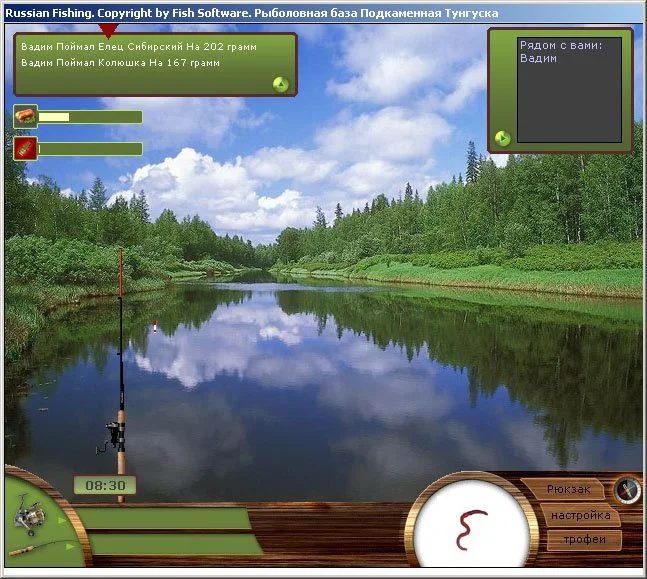Click the catch message about Елец Сибирский

coord(139,47)
